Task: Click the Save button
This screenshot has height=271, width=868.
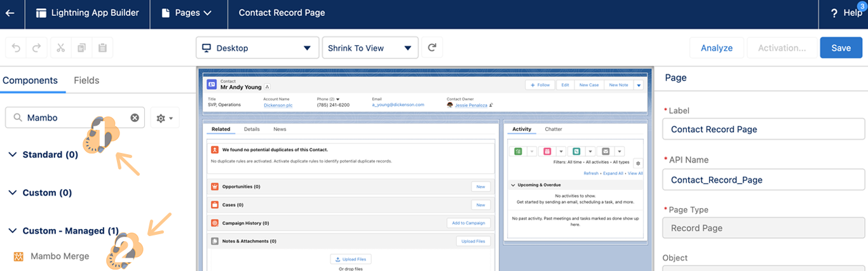Action: pos(841,48)
